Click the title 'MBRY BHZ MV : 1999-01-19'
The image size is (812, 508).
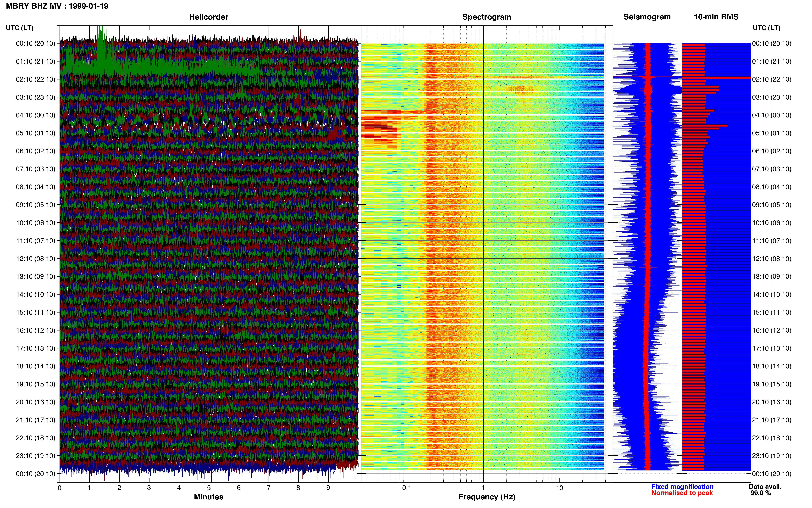click(x=57, y=6)
